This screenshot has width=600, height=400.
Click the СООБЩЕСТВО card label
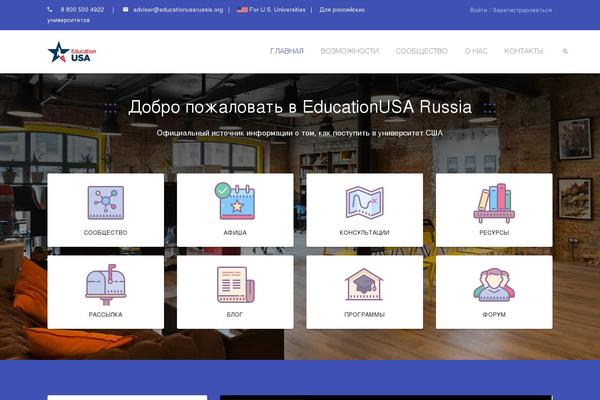click(106, 232)
